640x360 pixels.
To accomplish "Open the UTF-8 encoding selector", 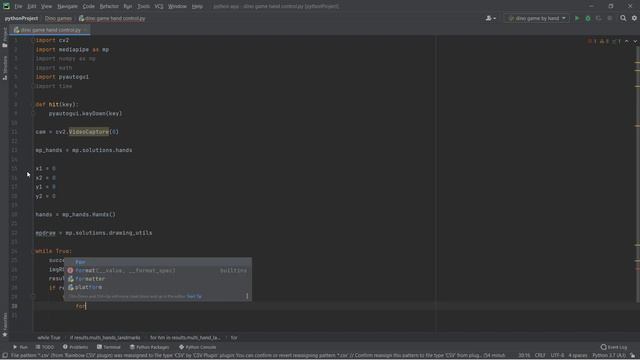I will tap(557, 356).
